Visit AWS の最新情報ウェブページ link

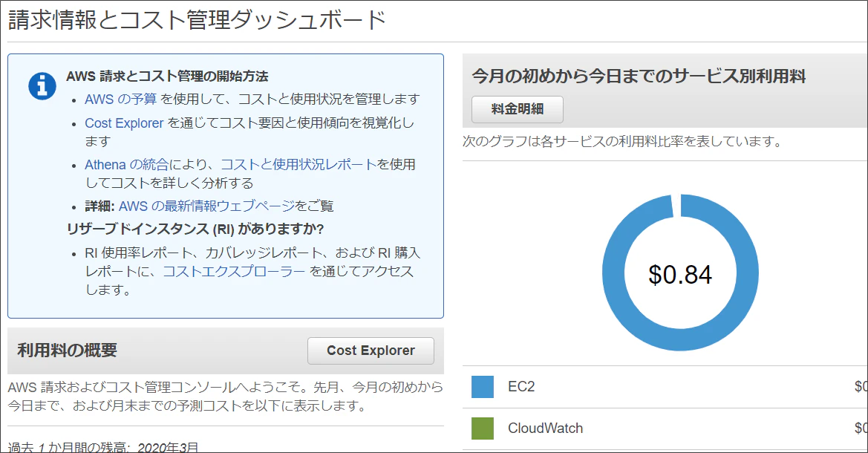click(x=206, y=206)
